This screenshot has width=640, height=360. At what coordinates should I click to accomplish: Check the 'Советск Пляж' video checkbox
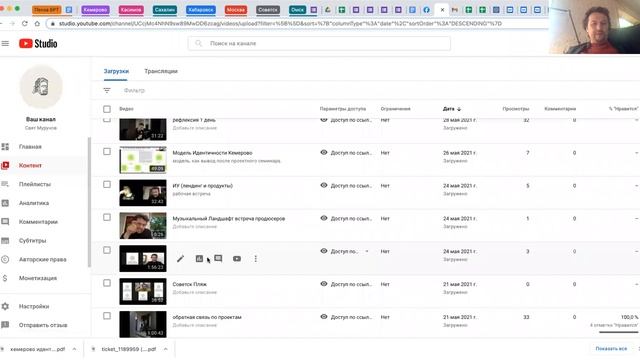pos(107,283)
